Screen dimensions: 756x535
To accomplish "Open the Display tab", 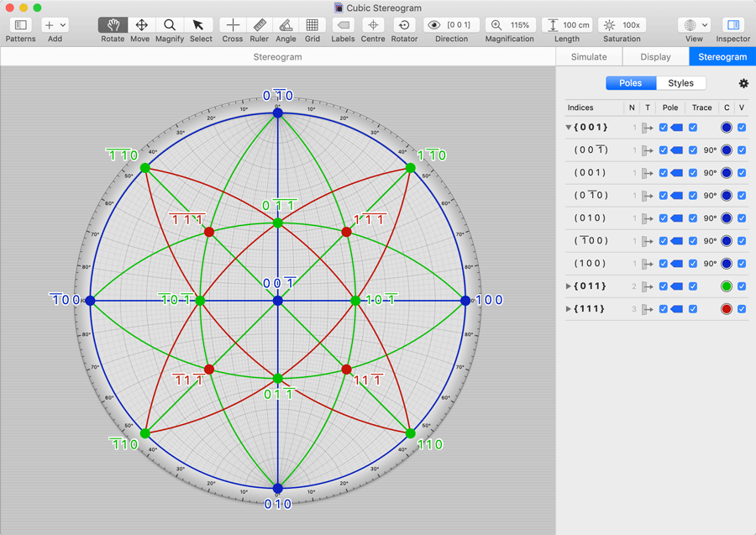I will click(x=655, y=57).
